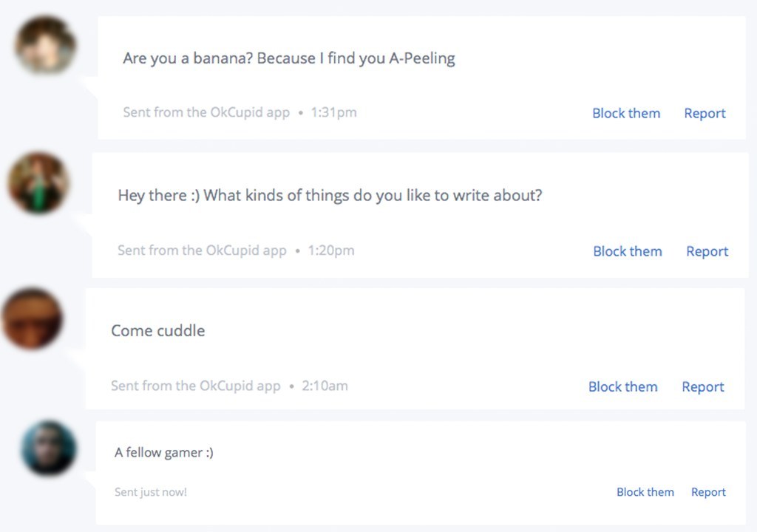
Task: Select the "Come cuddle" message text
Action: pyautogui.click(x=157, y=330)
